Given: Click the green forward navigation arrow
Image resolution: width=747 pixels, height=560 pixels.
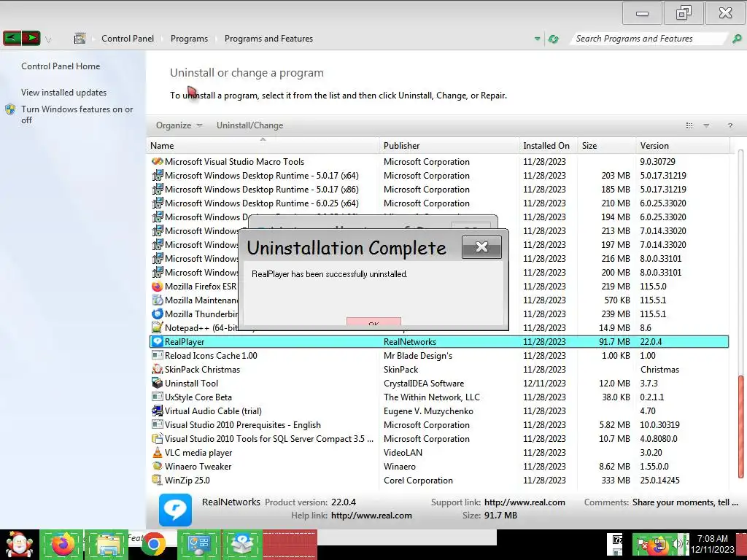Looking at the screenshot, I should (x=31, y=38).
